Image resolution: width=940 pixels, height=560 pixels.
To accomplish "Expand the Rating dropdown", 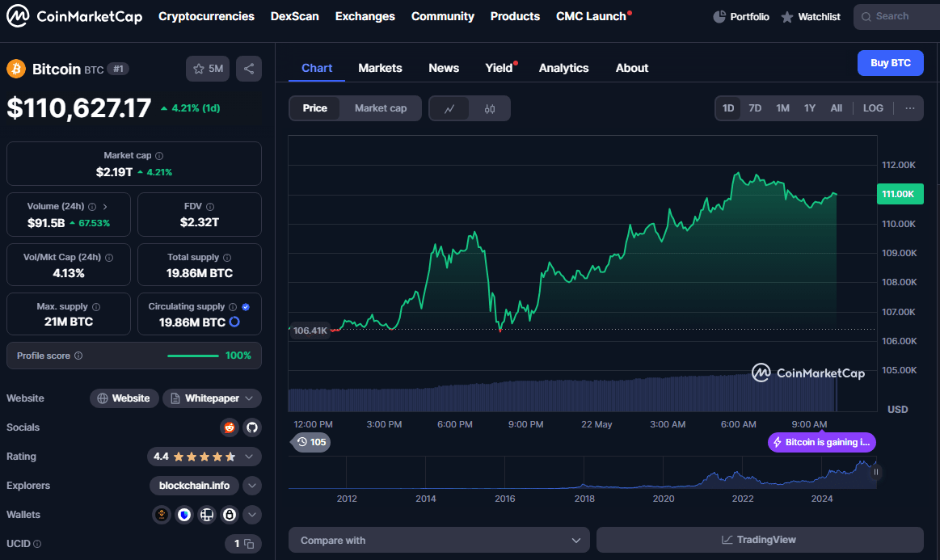I will coord(250,457).
